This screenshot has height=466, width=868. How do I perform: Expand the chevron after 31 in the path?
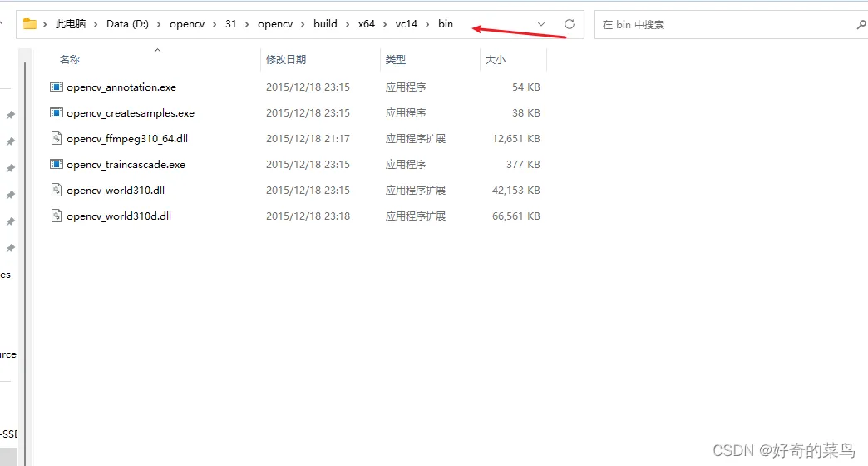coord(247,24)
